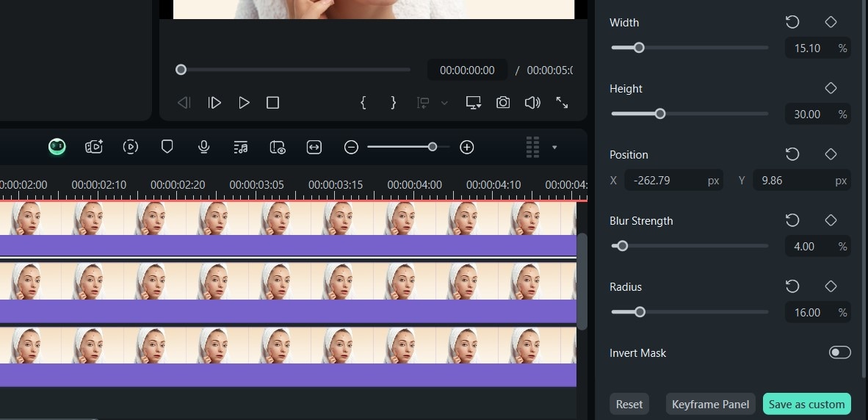Record voiceover with microphone icon
Screen dimensions: 868x420
click(x=203, y=147)
